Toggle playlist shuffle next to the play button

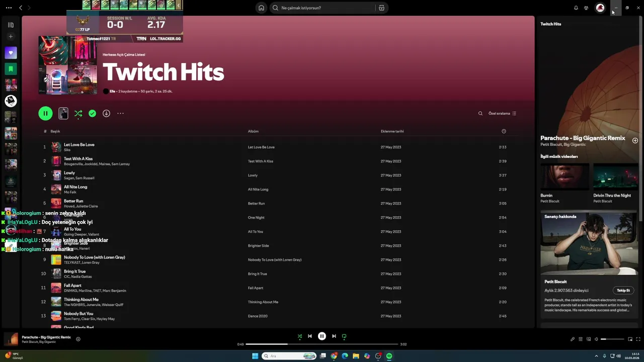point(78,114)
